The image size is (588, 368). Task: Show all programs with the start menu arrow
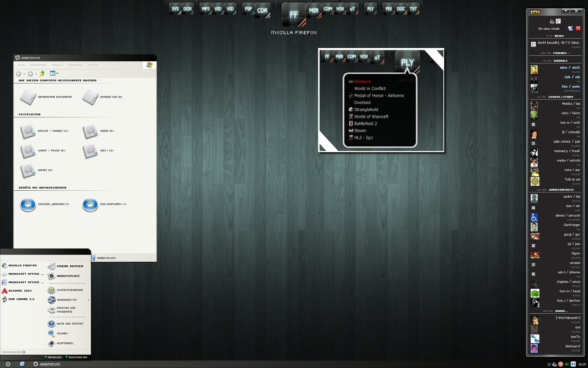pyautogui.click(x=13, y=352)
